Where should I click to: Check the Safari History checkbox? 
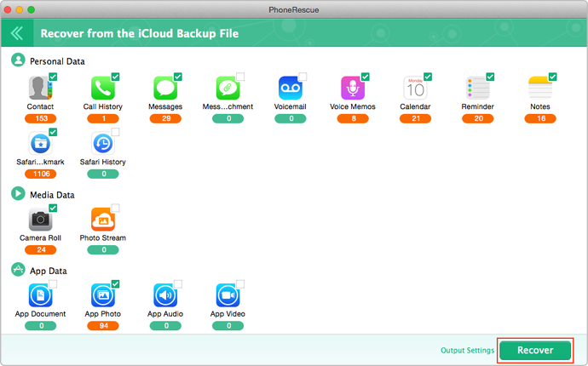pos(115,132)
